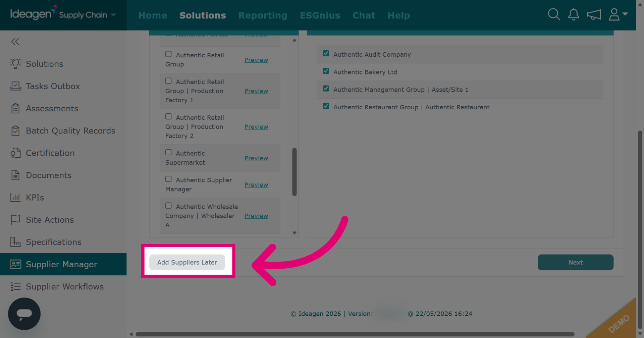Uncheck Authentic Bakery Ltd
Viewport: 644px width, 338px height.
(326, 71)
